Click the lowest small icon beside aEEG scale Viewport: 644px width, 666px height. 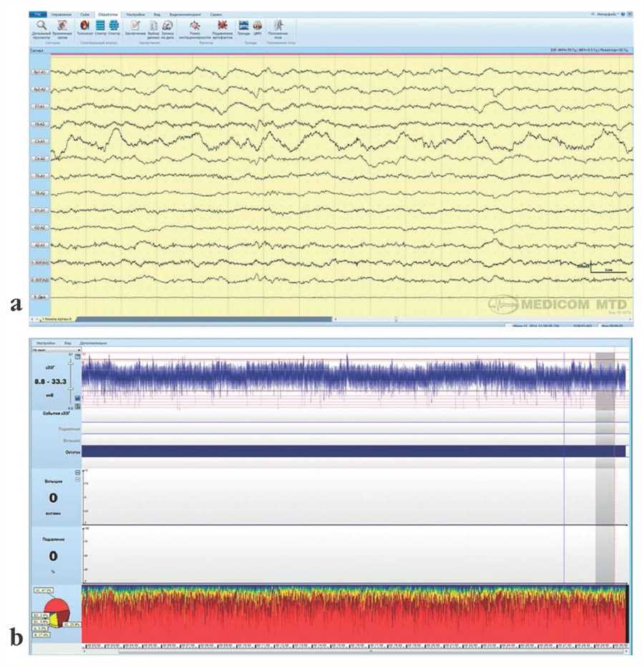click(x=78, y=406)
